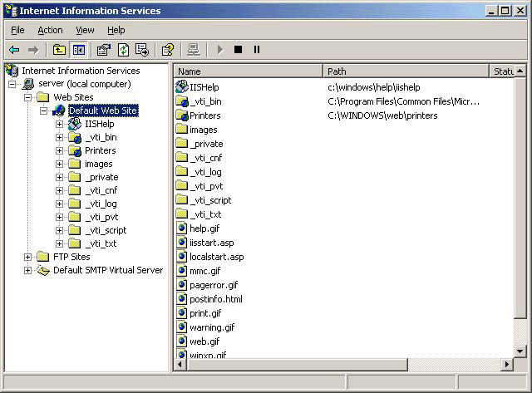Viewport: 532px width, 393px height.
Task: Start the site with the play button
Action: point(219,50)
